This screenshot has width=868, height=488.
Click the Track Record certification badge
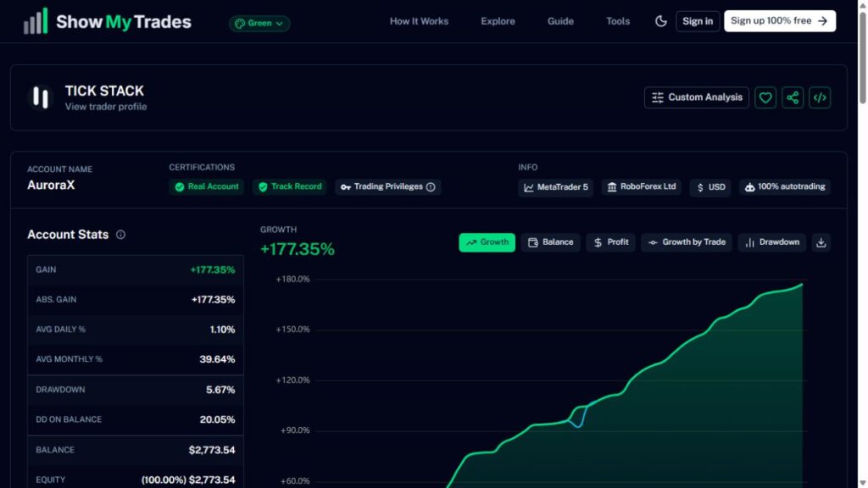290,187
